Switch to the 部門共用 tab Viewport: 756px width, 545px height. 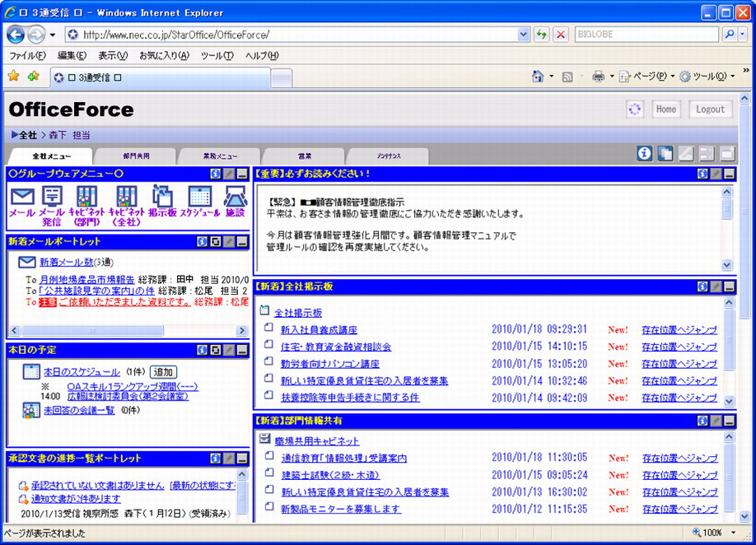[136, 155]
